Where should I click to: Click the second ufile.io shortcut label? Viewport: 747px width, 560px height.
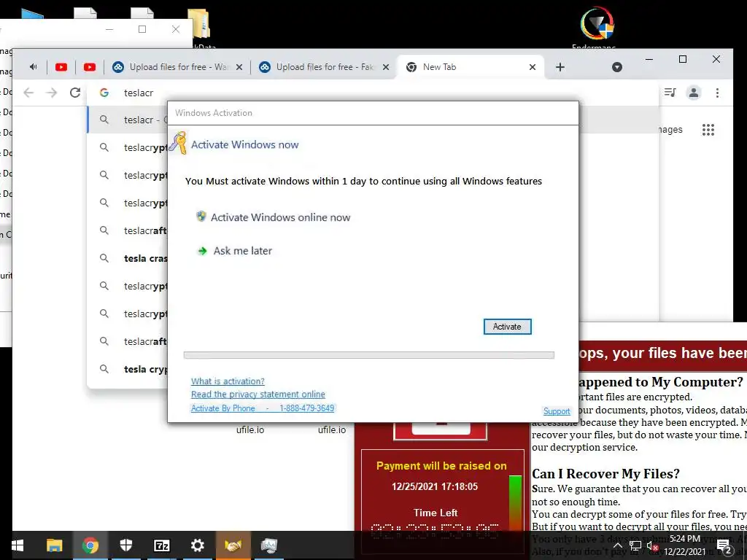332,430
